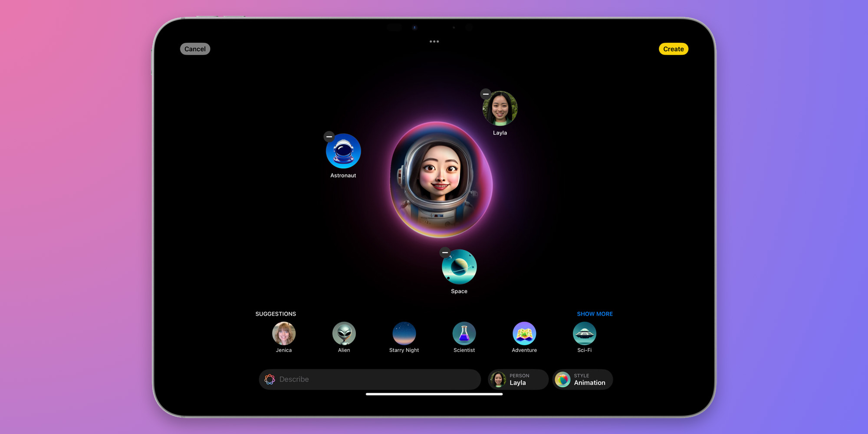Open the Person Layla selector

(x=518, y=379)
